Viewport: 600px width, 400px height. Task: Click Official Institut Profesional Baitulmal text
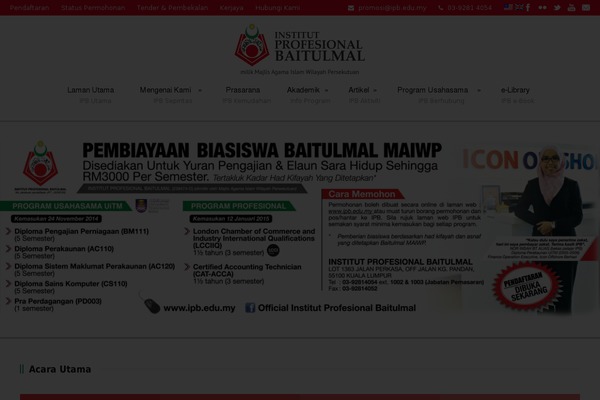pos(337,308)
